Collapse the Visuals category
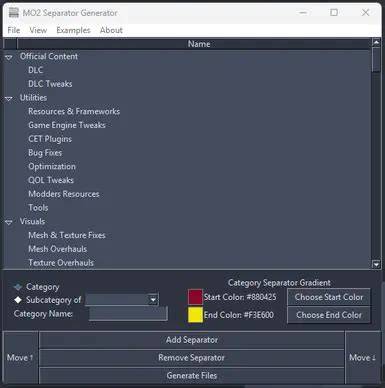Image resolution: width=385 pixels, height=388 pixels. (x=9, y=222)
